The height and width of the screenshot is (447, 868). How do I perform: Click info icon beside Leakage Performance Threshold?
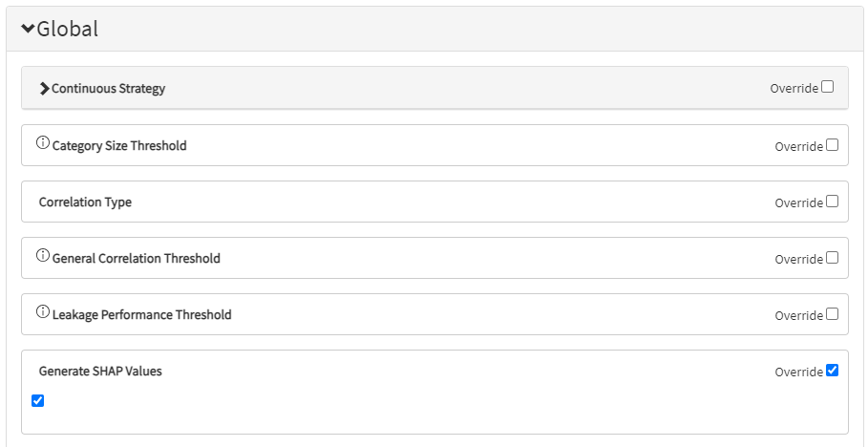point(43,311)
